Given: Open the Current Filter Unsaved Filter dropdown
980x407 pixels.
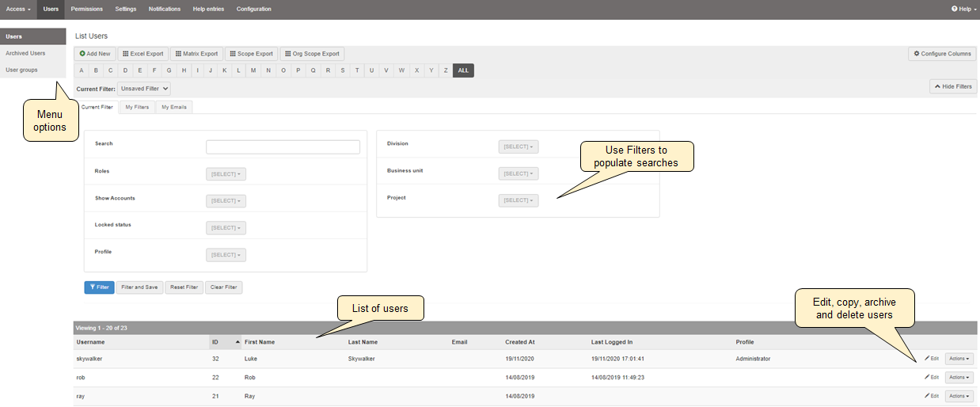Looking at the screenshot, I should pos(143,89).
